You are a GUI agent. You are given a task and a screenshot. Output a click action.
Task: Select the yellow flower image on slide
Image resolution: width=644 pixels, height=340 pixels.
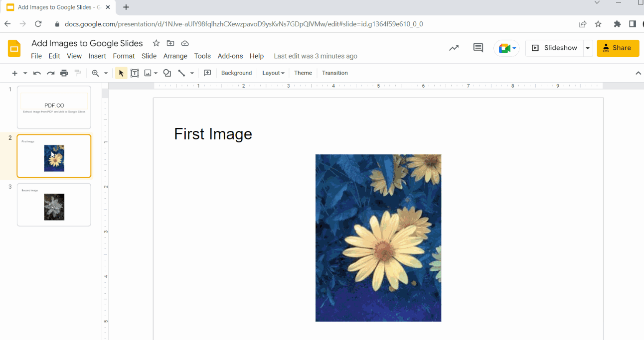click(x=378, y=238)
